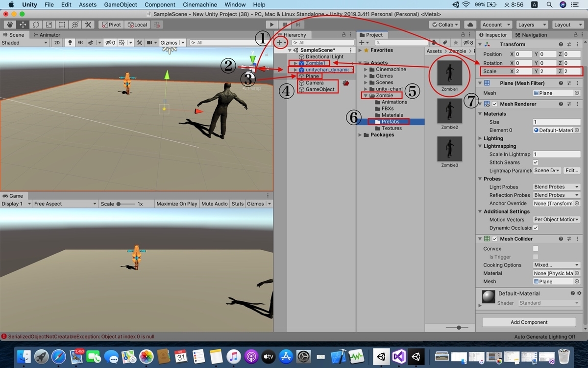Image resolution: width=588 pixels, height=368 pixels.
Task: Toggle the 2D scene view mode
Action: pos(57,43)
